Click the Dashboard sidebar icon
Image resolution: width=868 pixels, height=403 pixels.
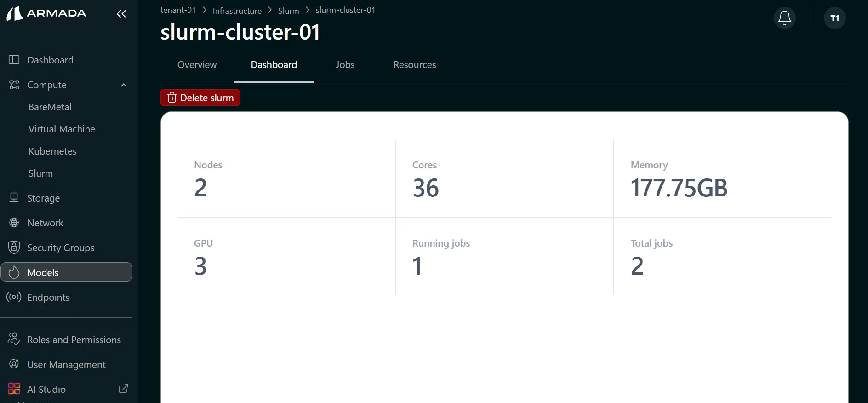tap(14, 60)
